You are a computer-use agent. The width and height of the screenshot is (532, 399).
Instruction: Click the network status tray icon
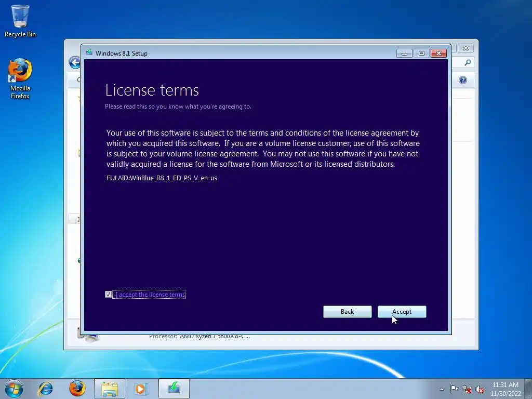click(467, 389)
